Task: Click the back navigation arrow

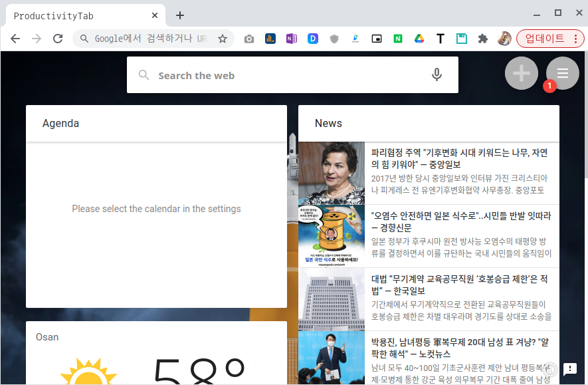Action: pos(15,39)
